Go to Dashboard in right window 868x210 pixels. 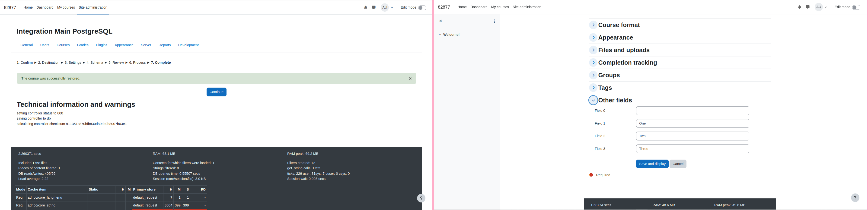(479, 7)
